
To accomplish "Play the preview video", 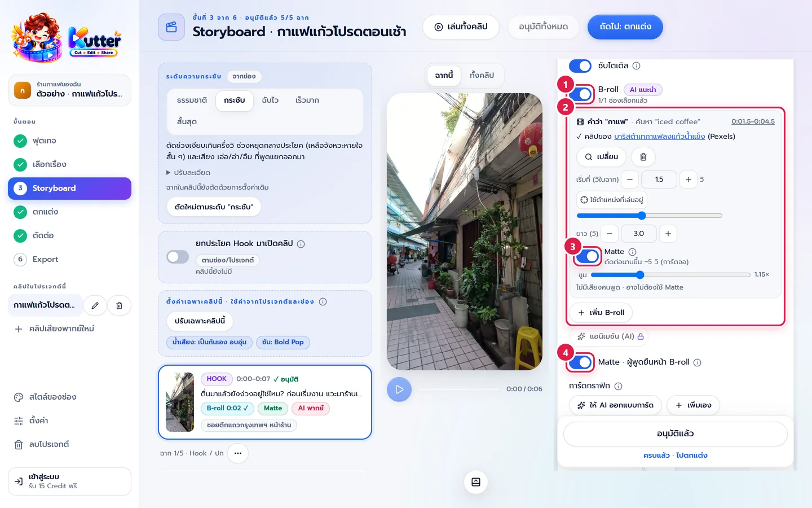I will pyautogui.click(x=399, y=389).
